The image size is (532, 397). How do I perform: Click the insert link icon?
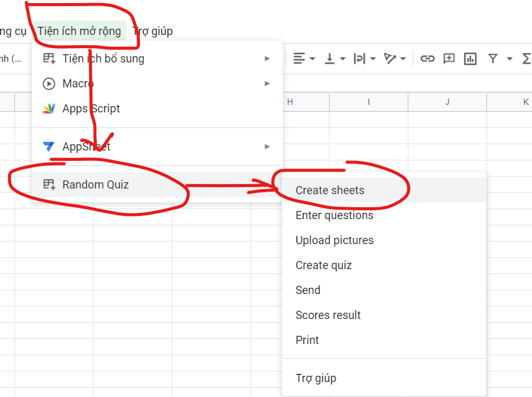point(427,59)
